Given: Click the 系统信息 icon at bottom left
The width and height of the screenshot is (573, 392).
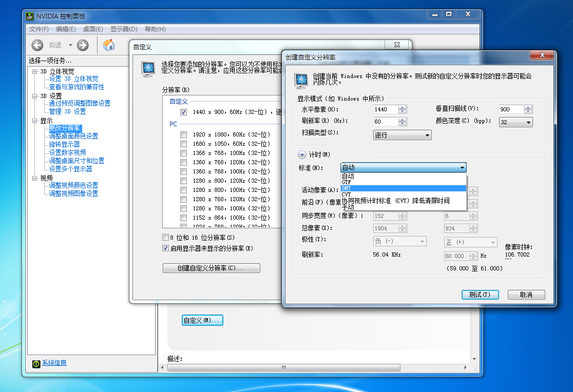Looking at the screenshot, I should [x=36, y=363].
